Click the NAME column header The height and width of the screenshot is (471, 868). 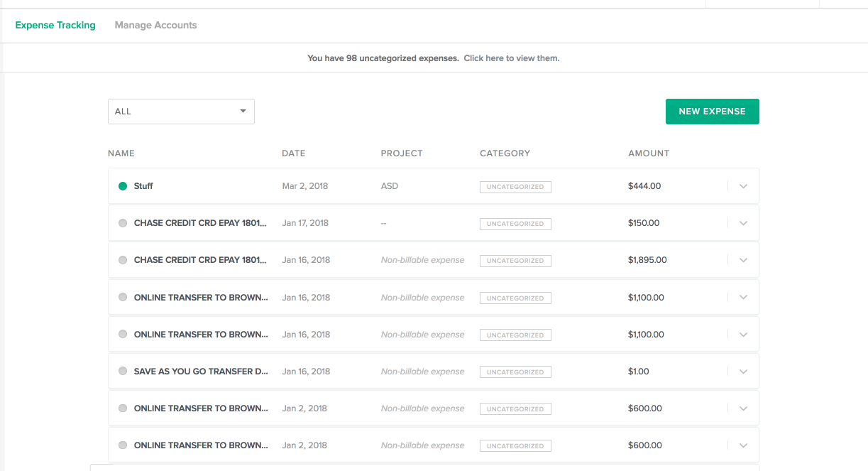coord(121,153)
